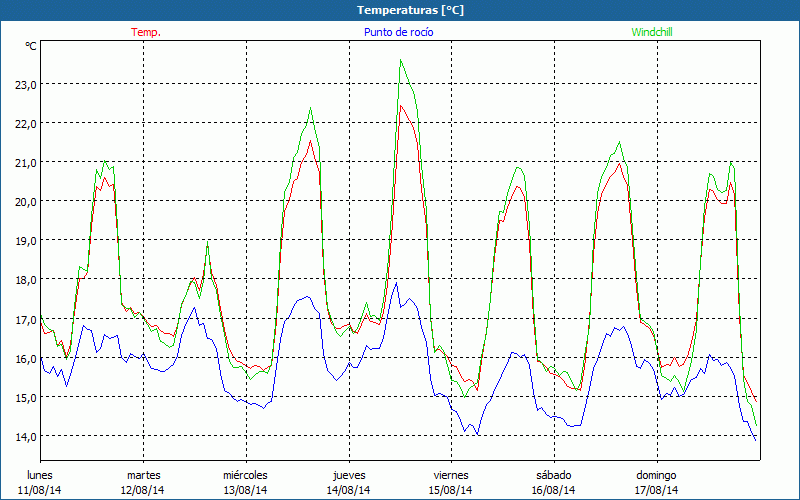This screenshot has width=800, height=500.
Task: Select the martes day label
Action: [143, 475]
